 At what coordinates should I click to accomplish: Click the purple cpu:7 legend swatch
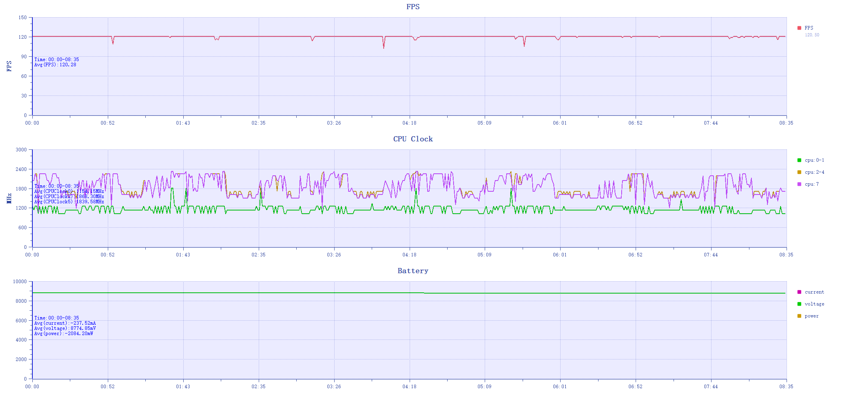pyautogui.click(x=799, y=184)
